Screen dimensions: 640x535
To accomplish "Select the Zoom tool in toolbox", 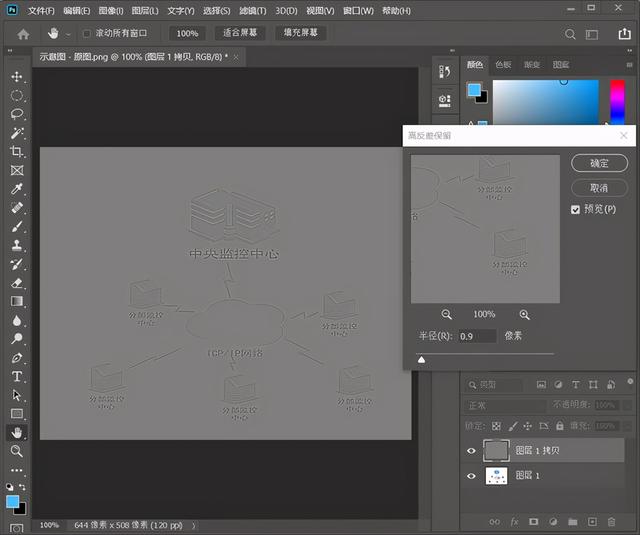I will point(17,451).
